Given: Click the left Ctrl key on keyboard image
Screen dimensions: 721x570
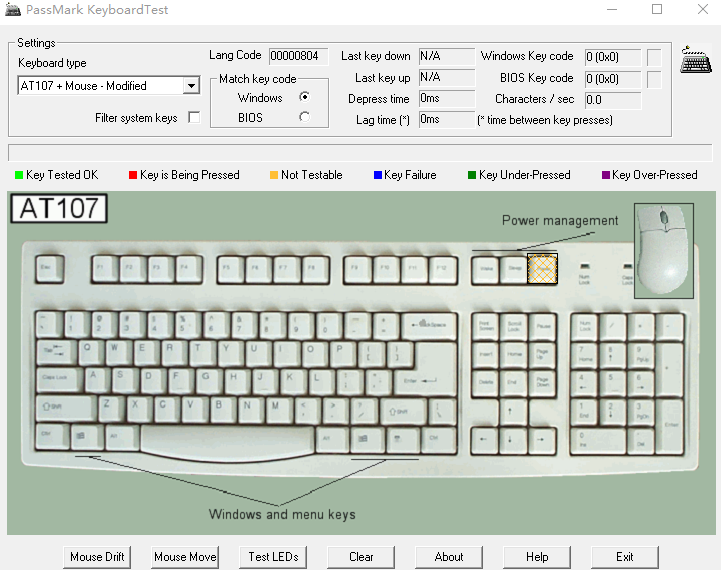Looking at the screenshot, I should coord(52,436).
